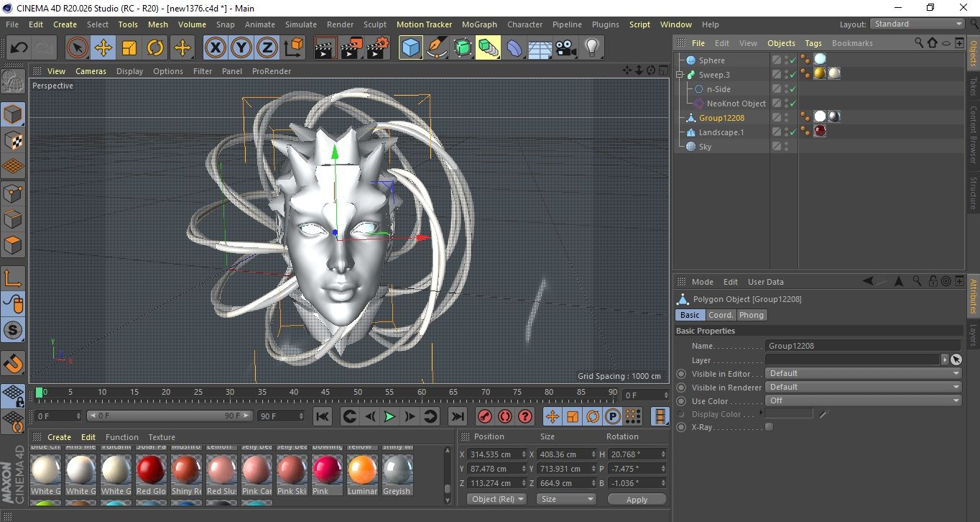Toggle Snap with the magnet icon
Screen dimensions: 980x522
click(x=13, y=364)
